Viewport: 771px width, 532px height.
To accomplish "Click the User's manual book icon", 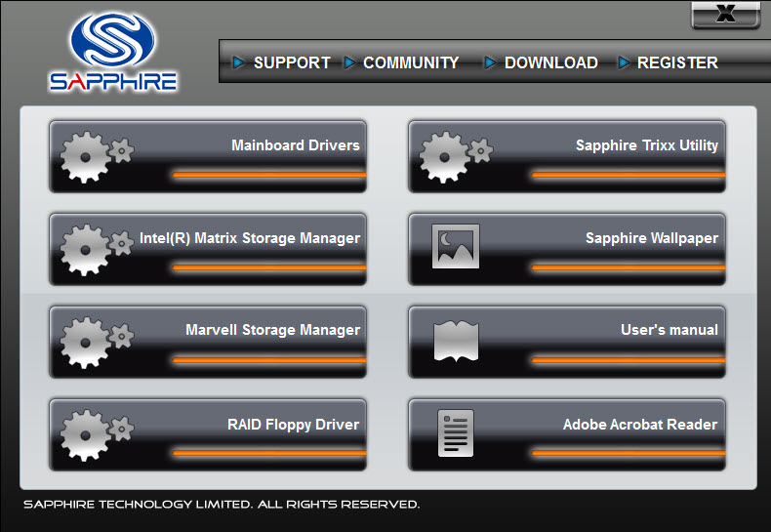I will pyautogui.click(x=456, y=342).
